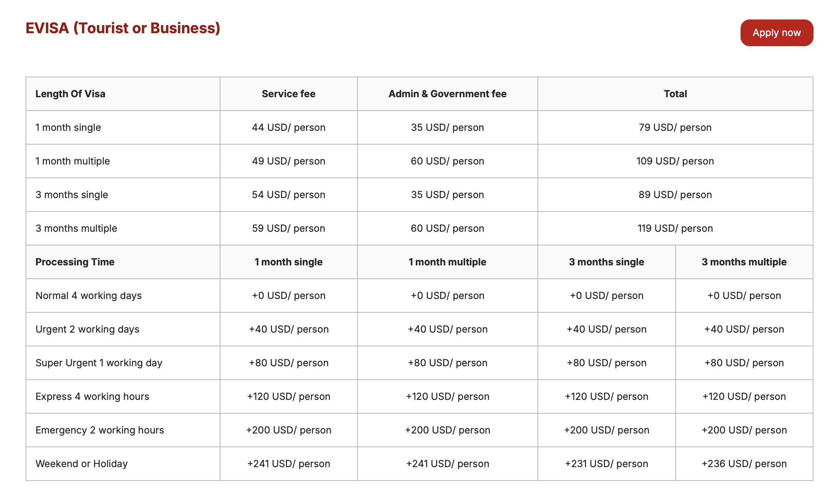The image size is (839, 504).
Task: Select the Express 4 working hours row
Action: 419,397
